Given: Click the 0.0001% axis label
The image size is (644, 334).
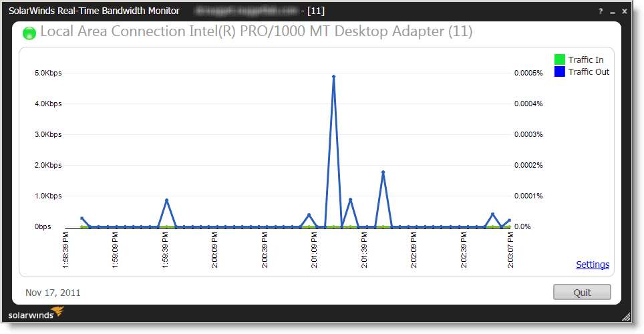Looking at the screenshot, I should [x=528, y=196].
